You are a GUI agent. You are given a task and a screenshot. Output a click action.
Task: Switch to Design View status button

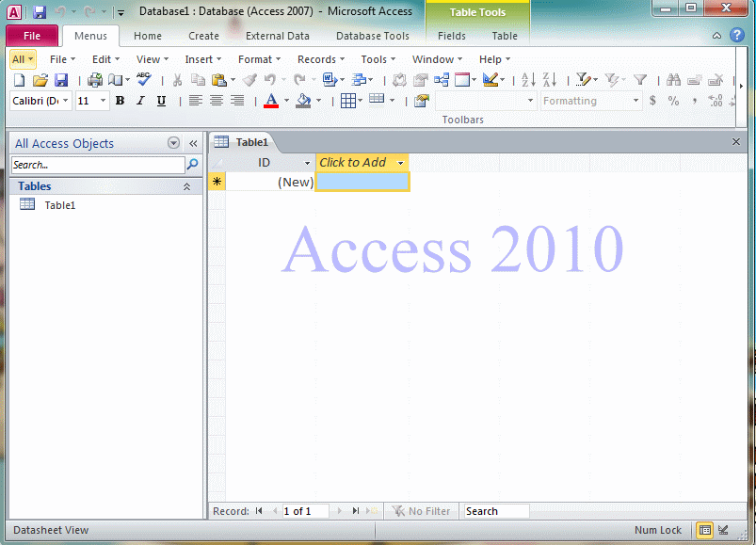[x=723, y=530]
